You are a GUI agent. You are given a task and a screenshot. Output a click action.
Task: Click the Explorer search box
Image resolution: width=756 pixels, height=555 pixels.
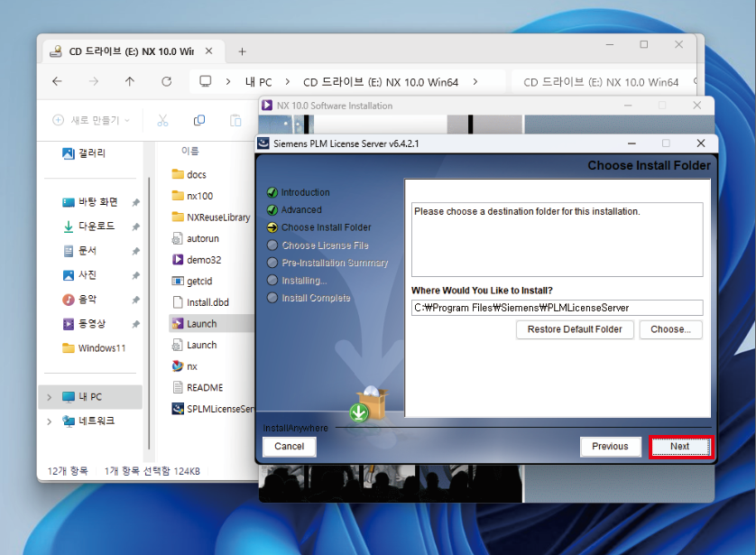click(604, 82)
